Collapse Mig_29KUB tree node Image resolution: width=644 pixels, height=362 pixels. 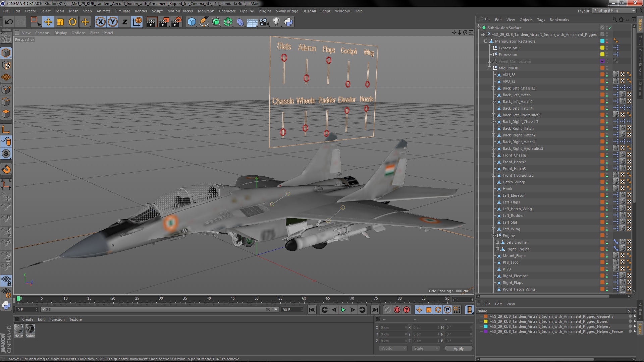coord(489,68)
